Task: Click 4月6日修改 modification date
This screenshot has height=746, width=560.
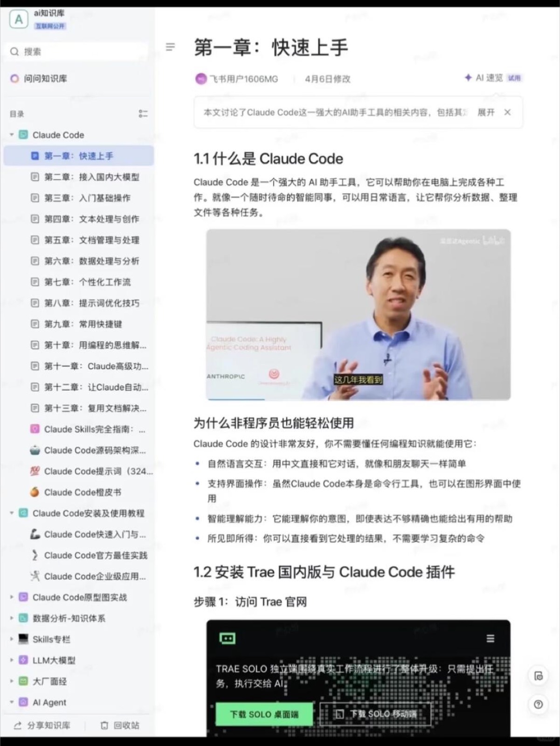Action: tap(327, 79)
